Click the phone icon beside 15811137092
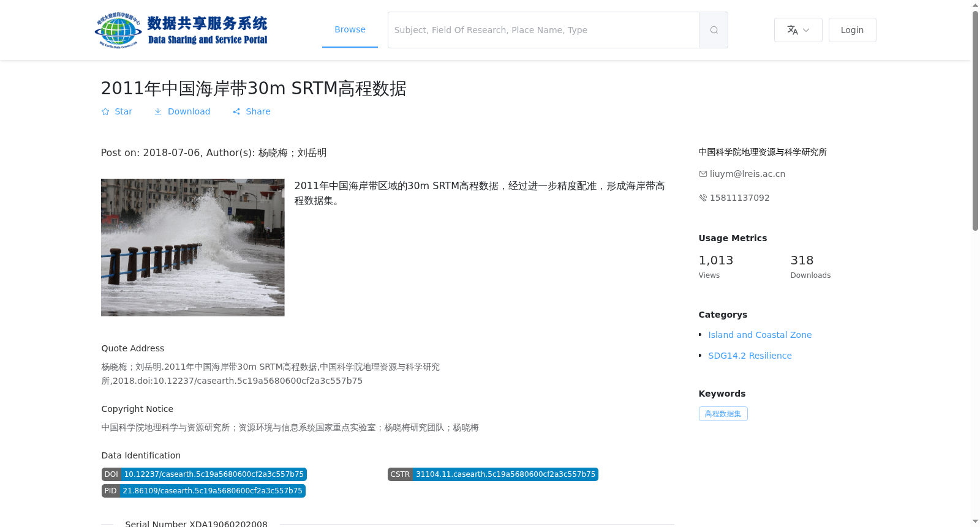This screenshot has width=980, height=527. coord(703,198)
